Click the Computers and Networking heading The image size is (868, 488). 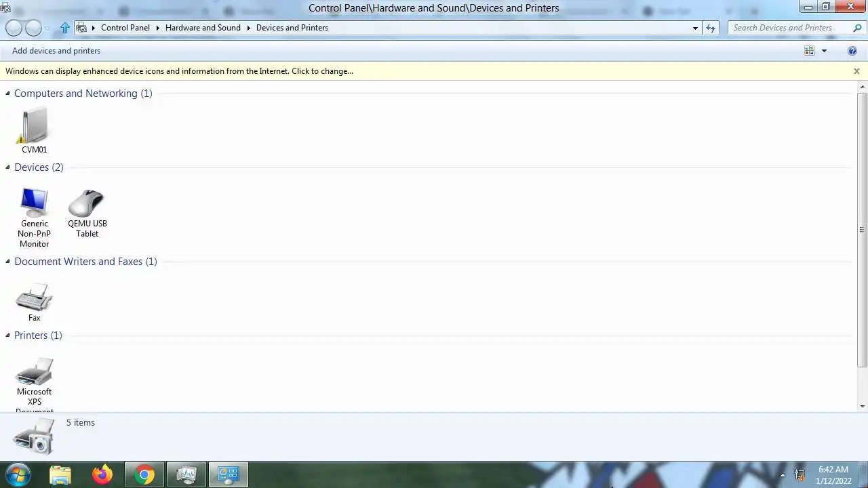83,94
